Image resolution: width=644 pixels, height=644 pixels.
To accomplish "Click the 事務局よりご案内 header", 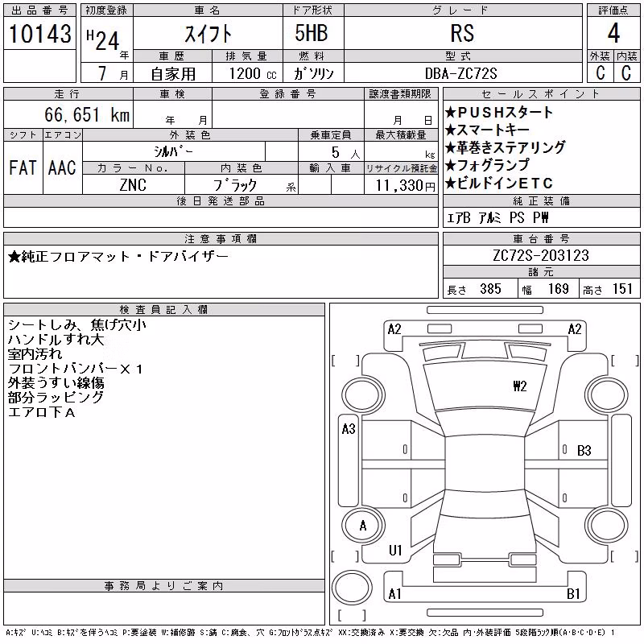I will click(x=164, y=586).
